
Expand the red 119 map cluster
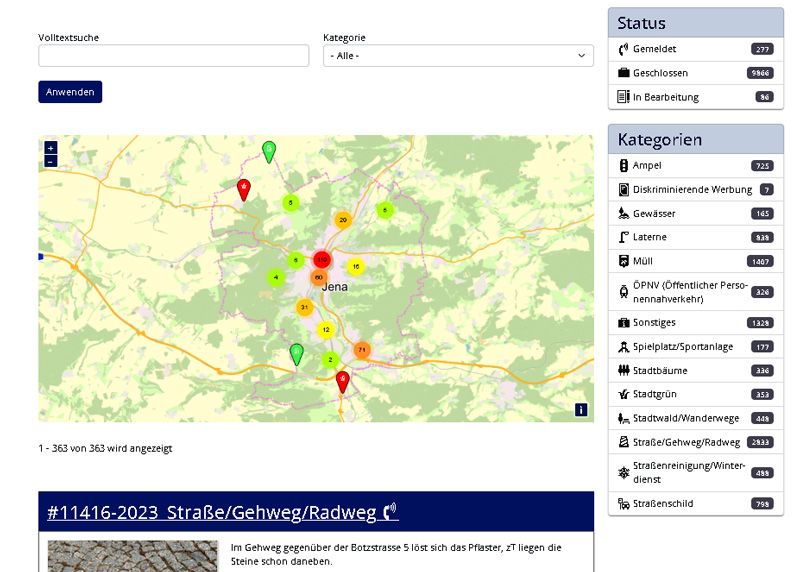[322, 260]
